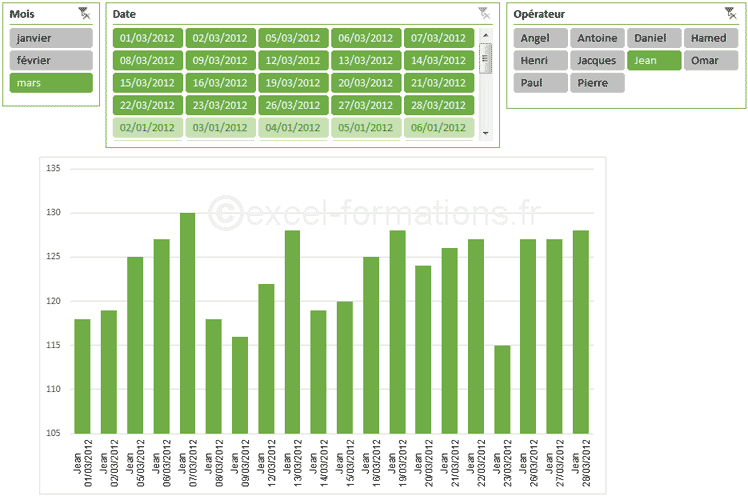Select date 02/03/2012 in the slicer

pos(220,38)
